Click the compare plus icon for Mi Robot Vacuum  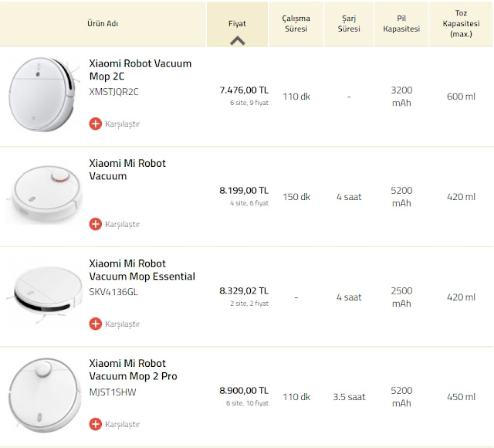[x=96, y=224]
